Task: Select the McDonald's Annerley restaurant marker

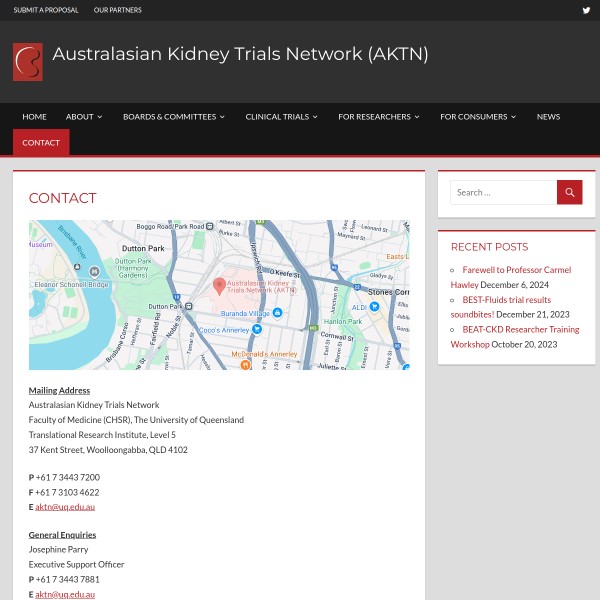Action: click(245, 363)
